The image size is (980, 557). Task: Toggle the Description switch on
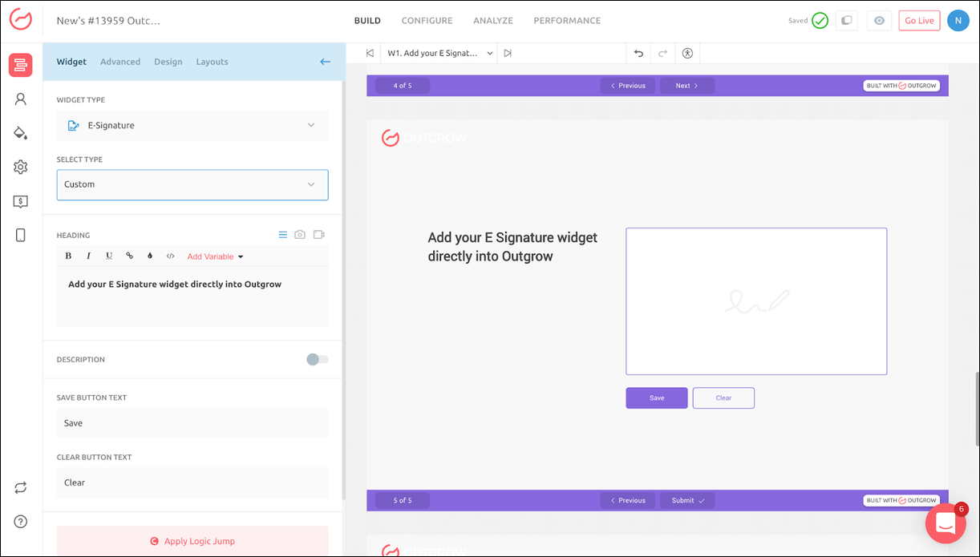click(x=317, y=360)
